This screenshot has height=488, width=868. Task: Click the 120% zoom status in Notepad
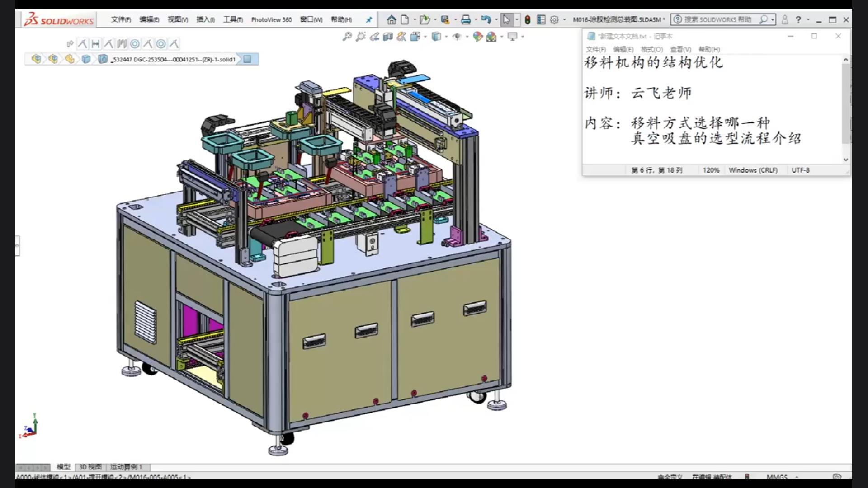pos(711,170)
